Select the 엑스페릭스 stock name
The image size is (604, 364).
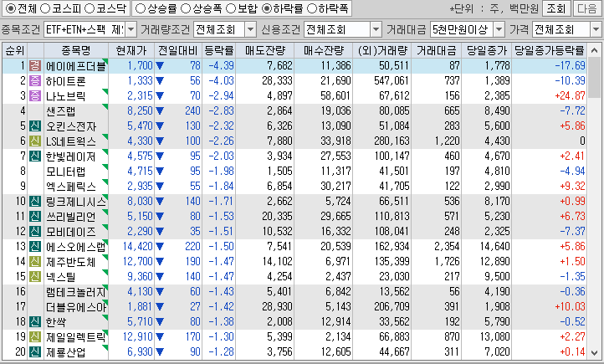tap(71, 187)
